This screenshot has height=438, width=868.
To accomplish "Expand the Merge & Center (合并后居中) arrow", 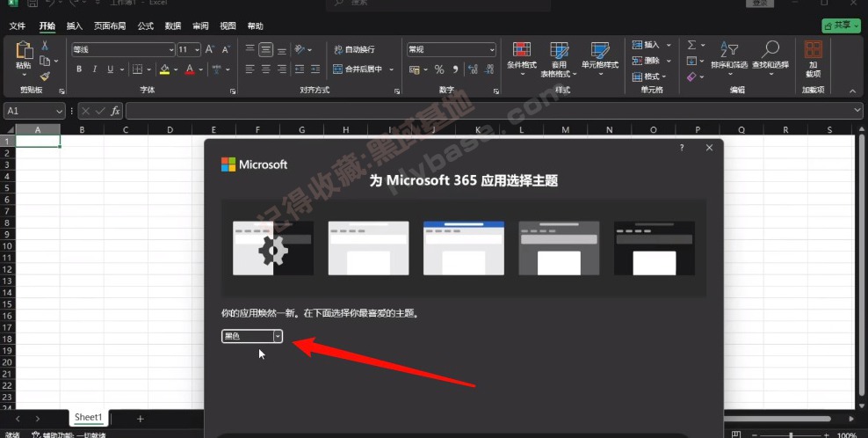I will (391, 69).
